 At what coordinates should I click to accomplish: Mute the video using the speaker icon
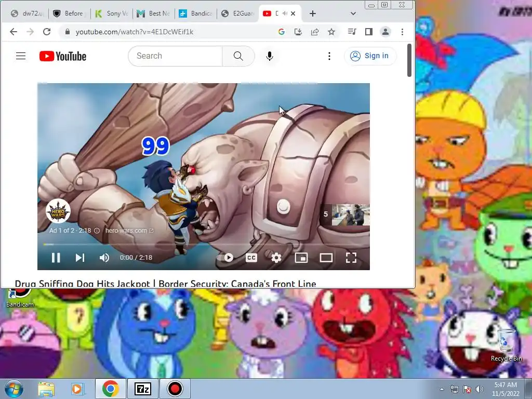(x=104, y=258)
